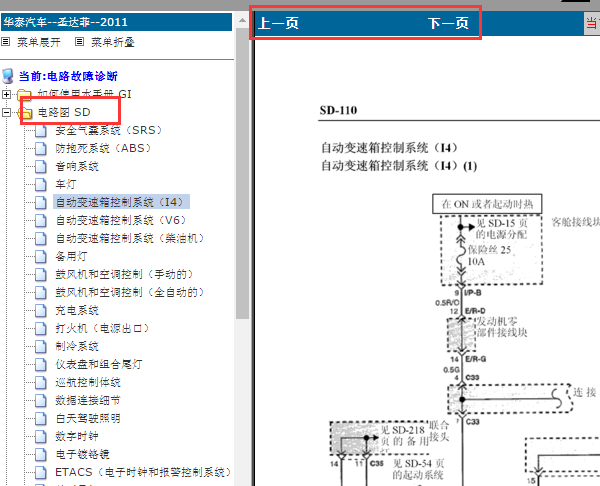Click page icon next to 备用灯
This screenshot has height=486, width=600.
[x=41, y=256]
